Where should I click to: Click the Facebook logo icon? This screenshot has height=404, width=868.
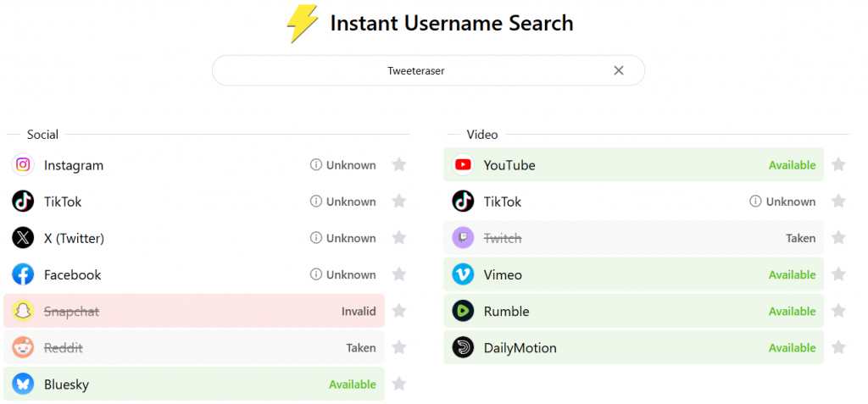click(x=23, y=274)
